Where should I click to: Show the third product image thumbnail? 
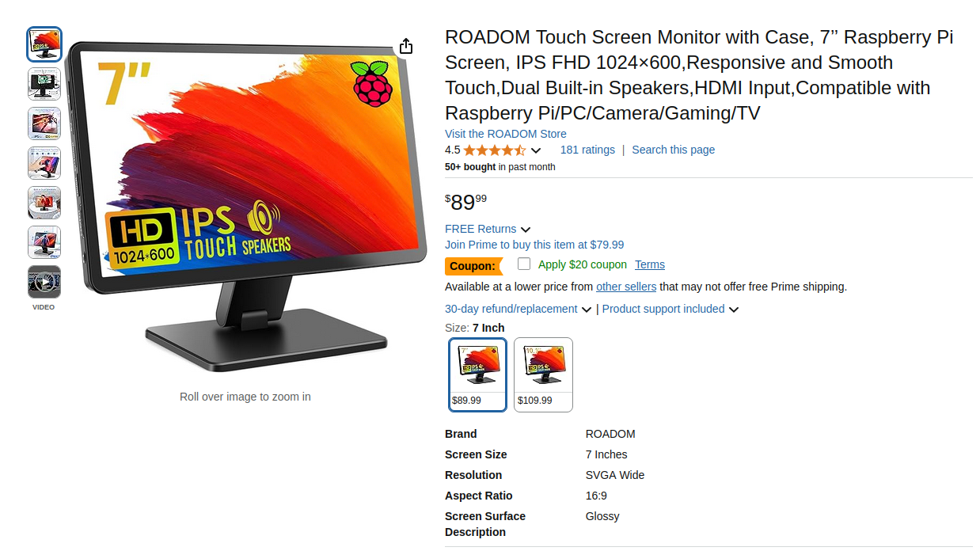[44, 123]
